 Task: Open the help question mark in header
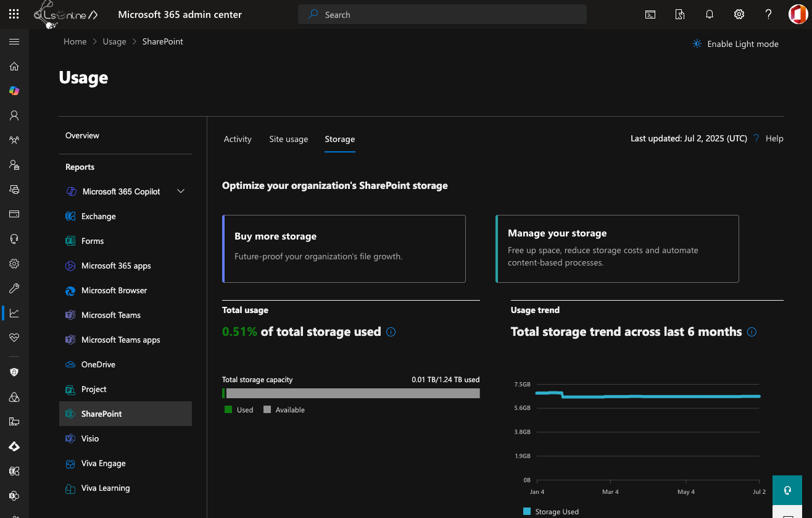click(768, 14)
